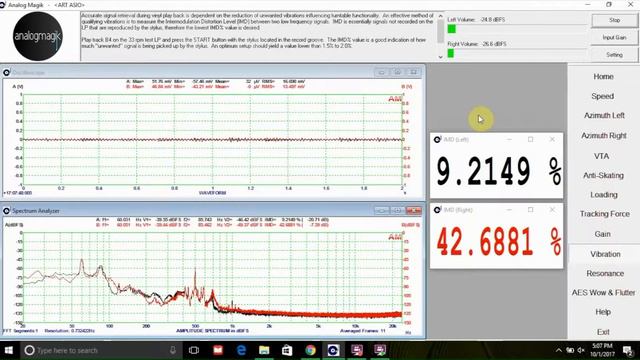This screenshot has width=640, height=360.
Task: Minimize the Spectrum Analyzer panel
Action: click(381, 211)
